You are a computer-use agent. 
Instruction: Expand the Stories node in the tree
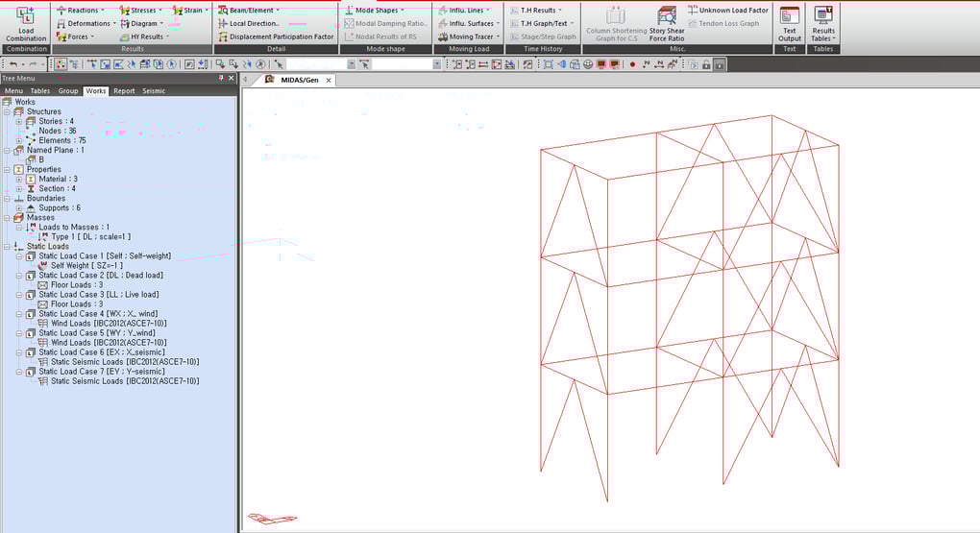(18, 122)
